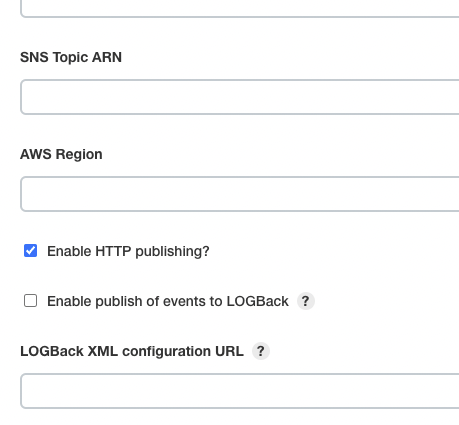Uncheck the Enable HTTP publishing checkbox
Viewport: 459px width, 425px height.
tap(30, 251)
